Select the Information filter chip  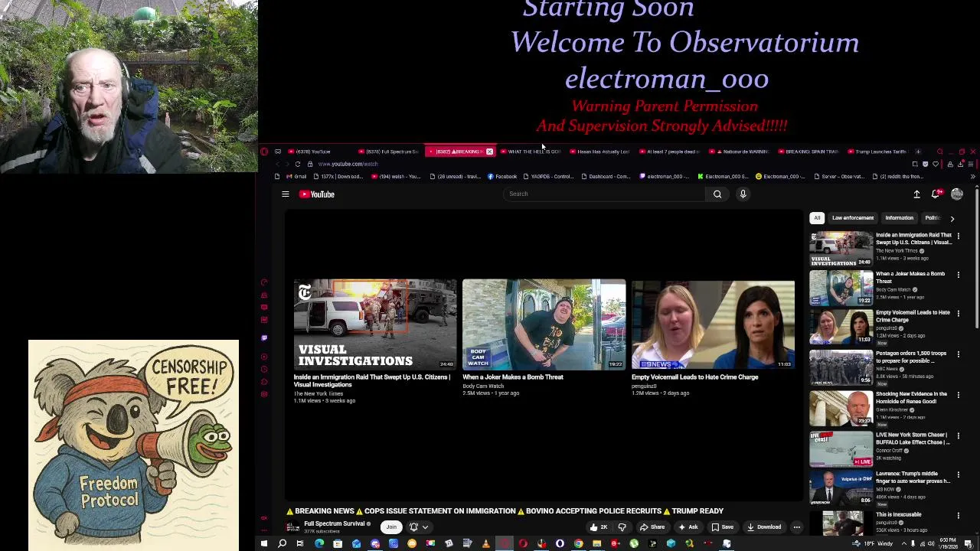pyautogui.click(x=900, y=218)
